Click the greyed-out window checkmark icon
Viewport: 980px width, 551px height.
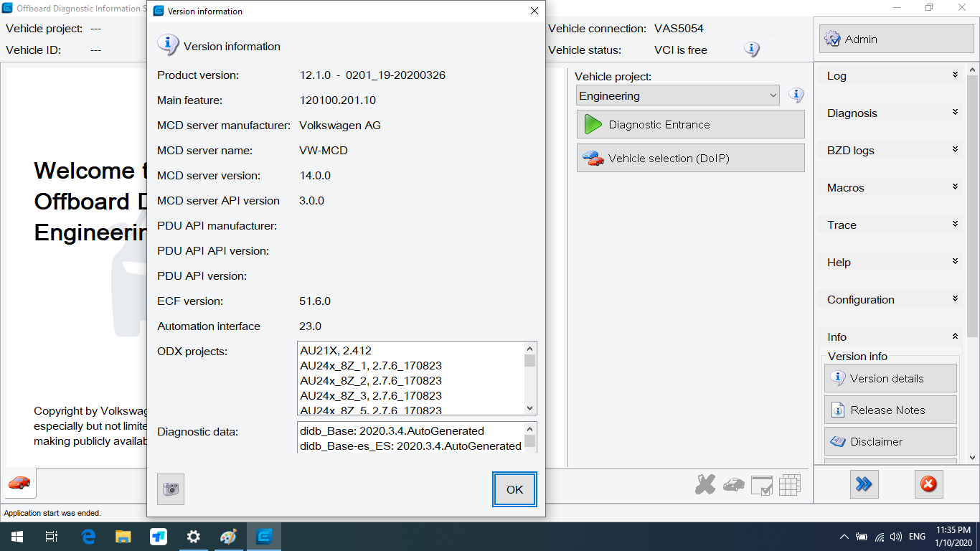tap(761, 485)
